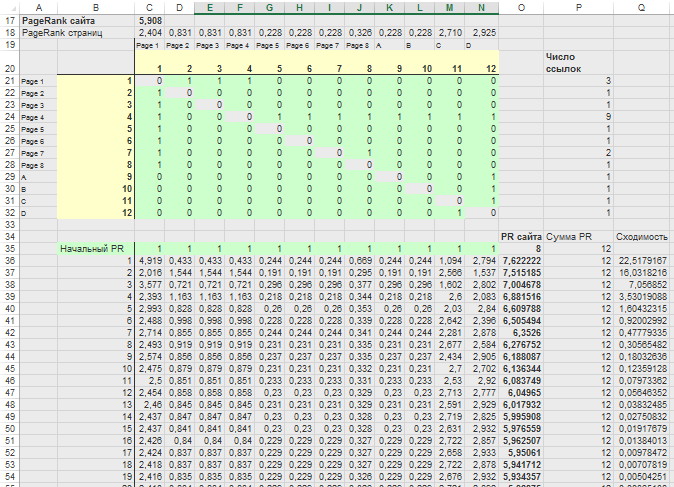The width and height of the screenshot is (674, 487).
Task: Select the cell containing 22,5179167
Action: 641,261
